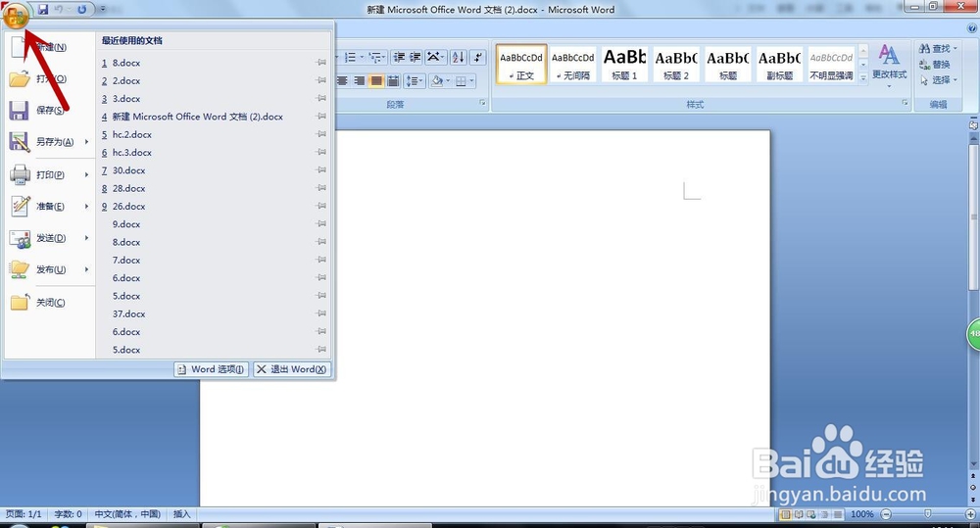Image resolution: width=980 pixels, height=528 pixels.
Task: Open recent document 2 2.docx
Action: click(215, 81)
